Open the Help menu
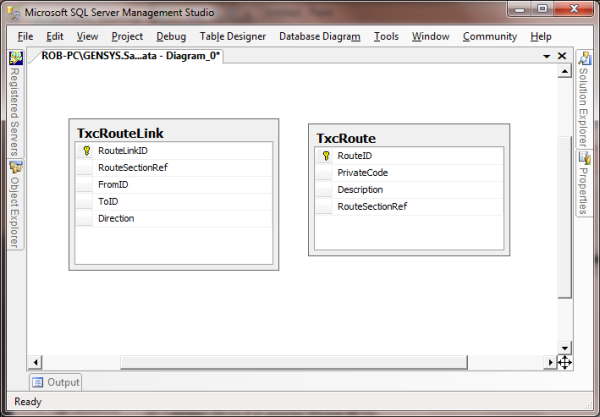 coord(541,36)
